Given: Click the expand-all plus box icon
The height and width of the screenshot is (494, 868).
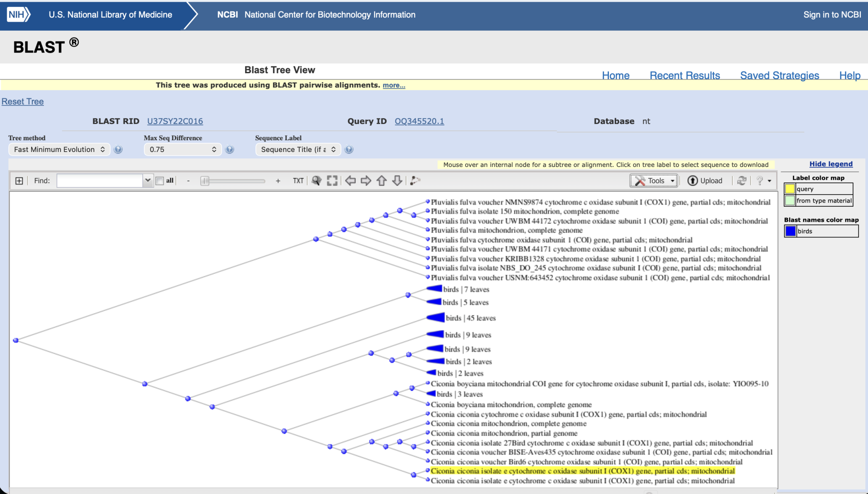Looking at the screenshot, I should pyautogui.click(x=19, y=181).
